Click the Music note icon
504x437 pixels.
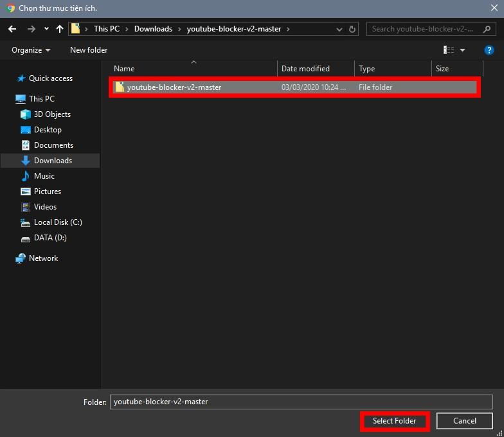coord(26,176)
